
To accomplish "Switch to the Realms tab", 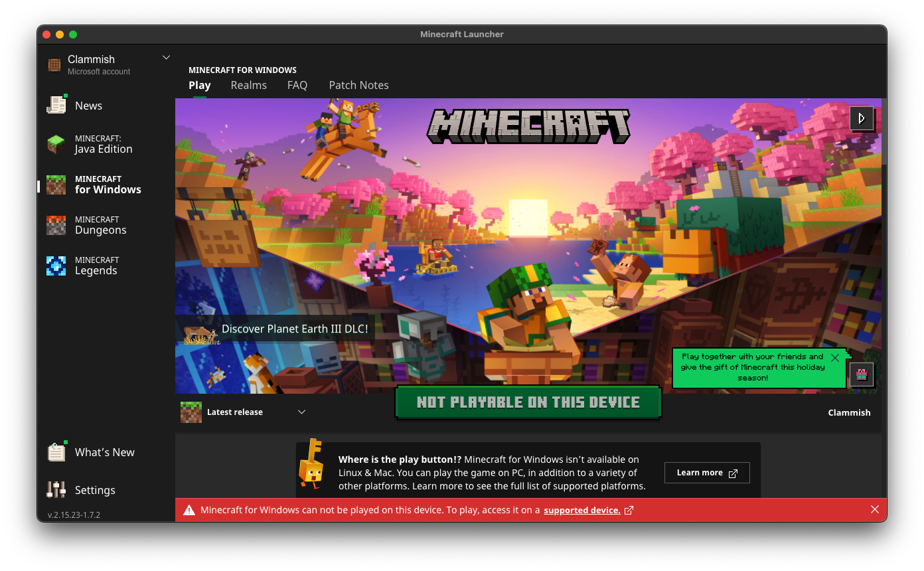I will [249, 85].
